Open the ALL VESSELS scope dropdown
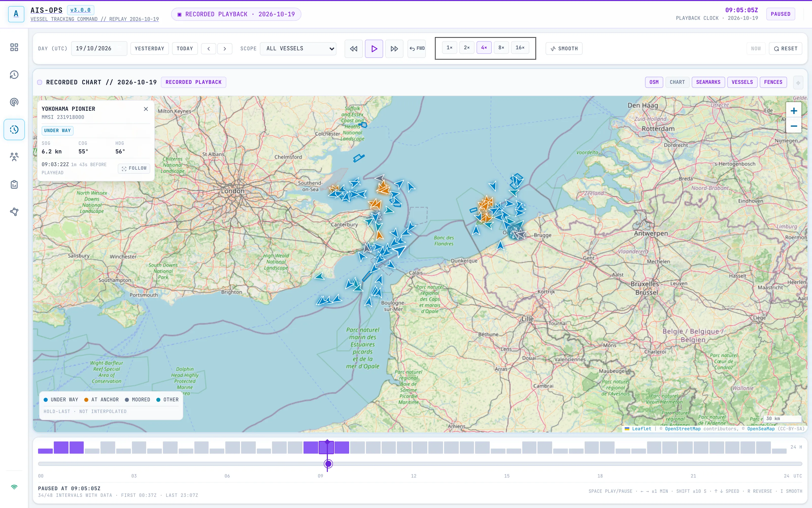Viewport: 812px width, 508px height. [x=298, y=49]
